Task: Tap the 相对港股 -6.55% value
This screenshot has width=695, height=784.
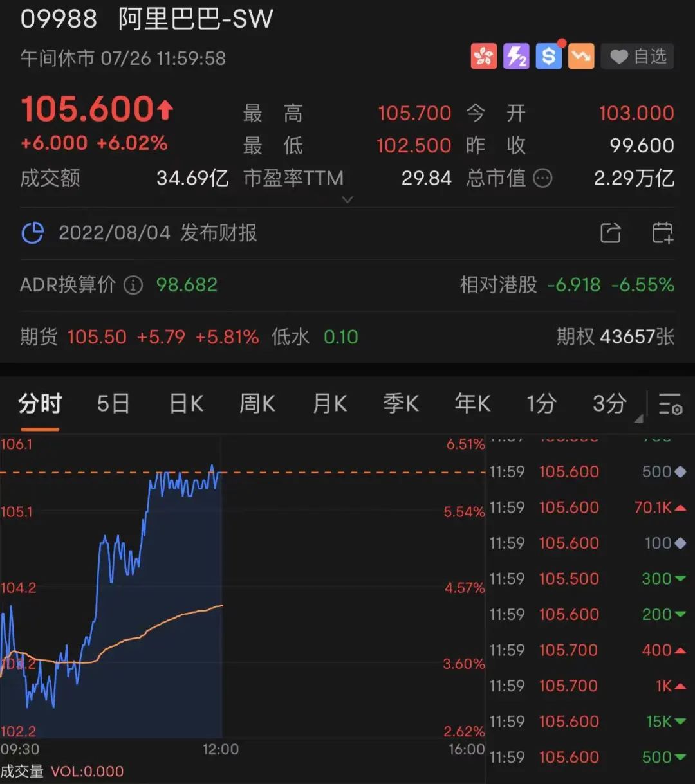Action: click(x=643, y=285)
